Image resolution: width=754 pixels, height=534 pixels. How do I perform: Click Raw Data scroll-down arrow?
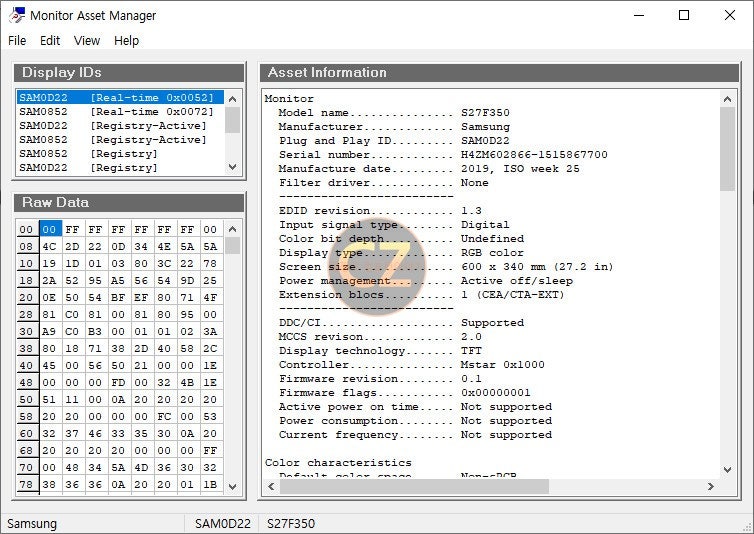pos(233,486)
